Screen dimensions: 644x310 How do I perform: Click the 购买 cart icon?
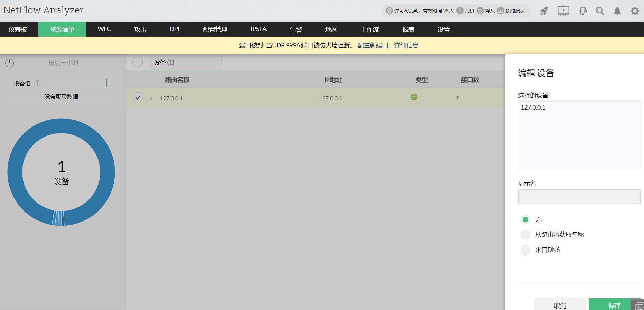click(480, 11)
